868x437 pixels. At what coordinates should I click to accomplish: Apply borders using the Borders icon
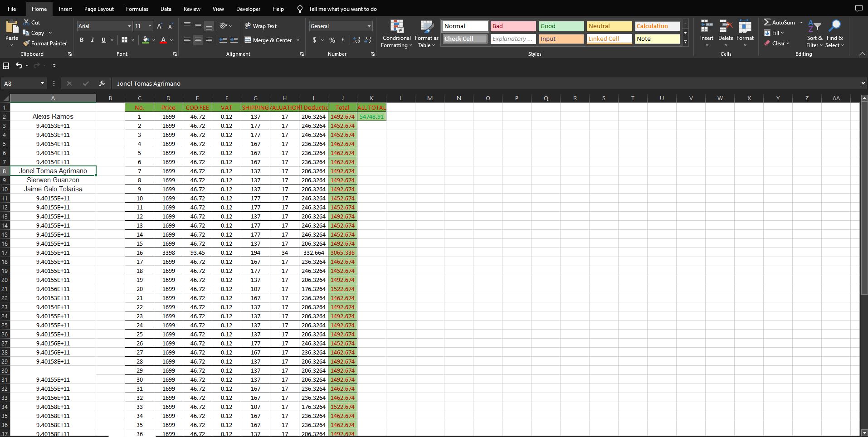coord(124,40)
